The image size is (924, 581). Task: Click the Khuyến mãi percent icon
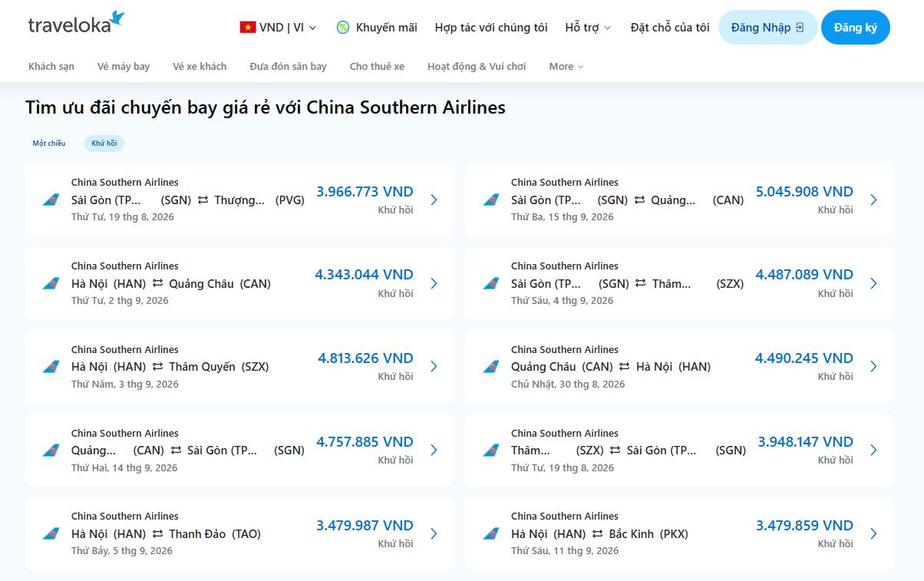343,28
